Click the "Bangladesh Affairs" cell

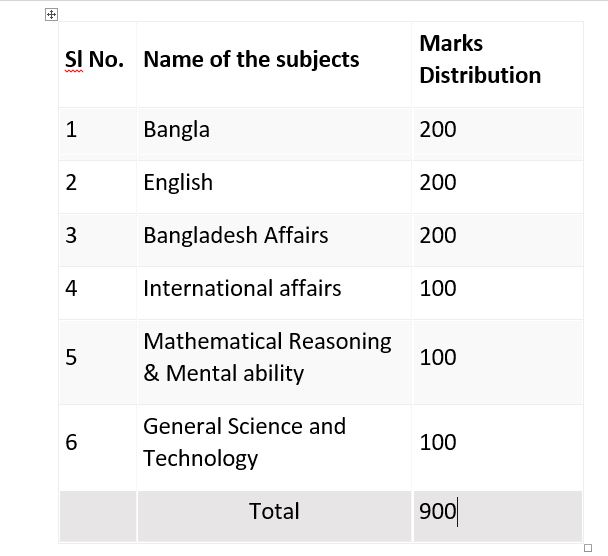click(236, 236)
